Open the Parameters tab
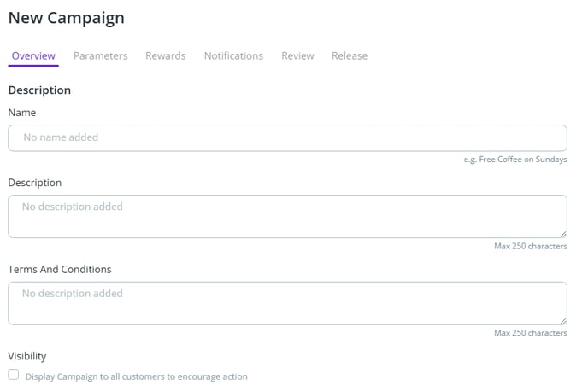The width and height of the screenshot is (588, 391). (x=100, y=55)
